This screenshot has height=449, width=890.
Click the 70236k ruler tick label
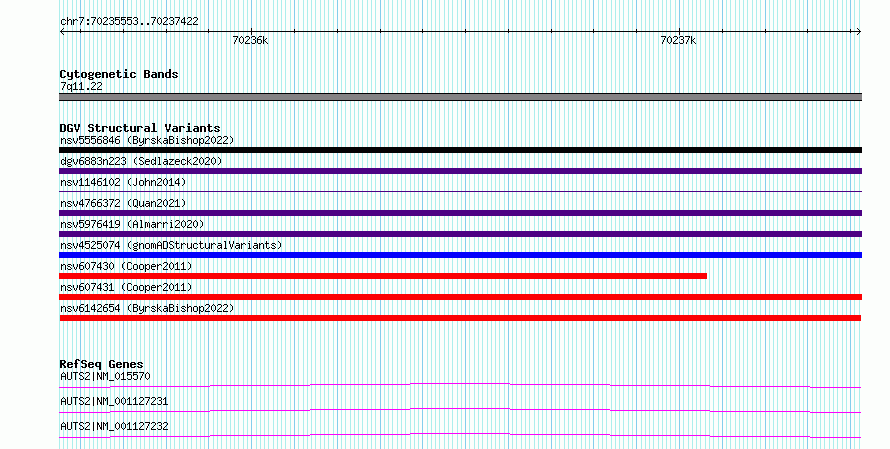(x=250, y=40)
